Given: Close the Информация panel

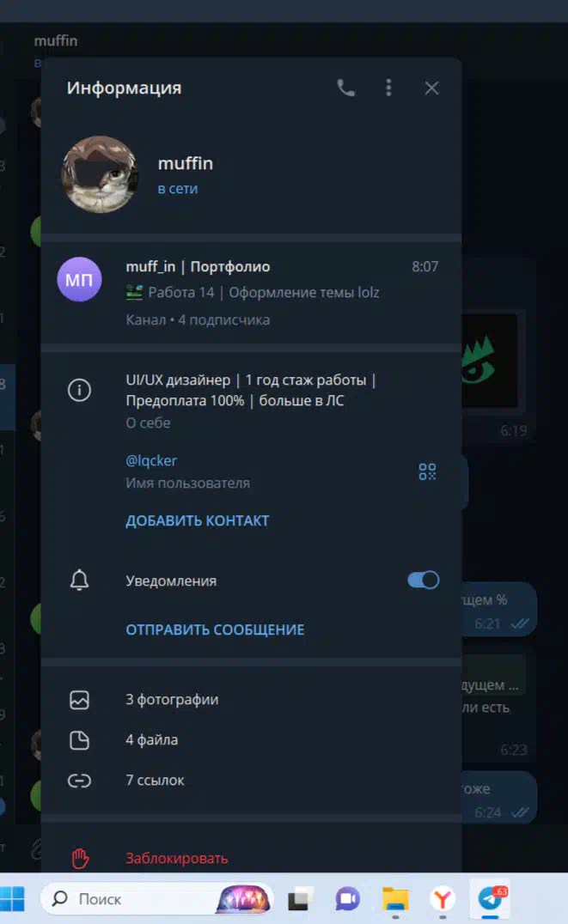Looking at the screenshot, I should 431,88.
